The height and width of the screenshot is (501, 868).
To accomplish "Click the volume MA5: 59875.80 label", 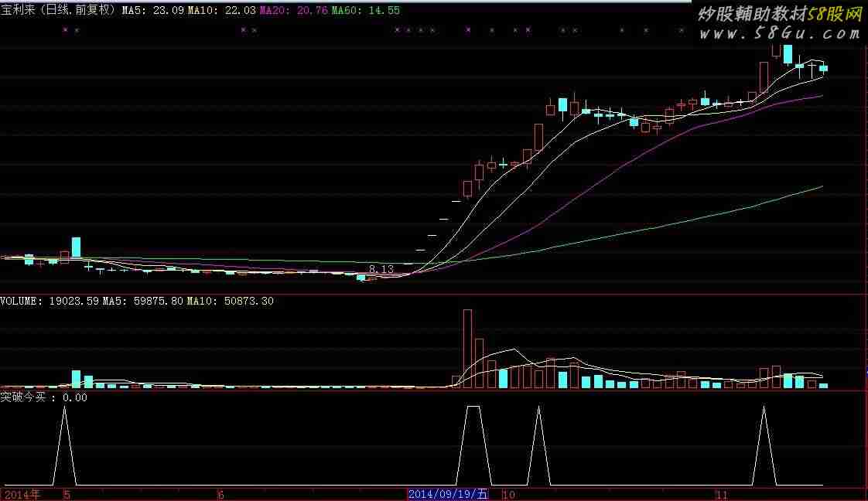I will coord(143,301).
